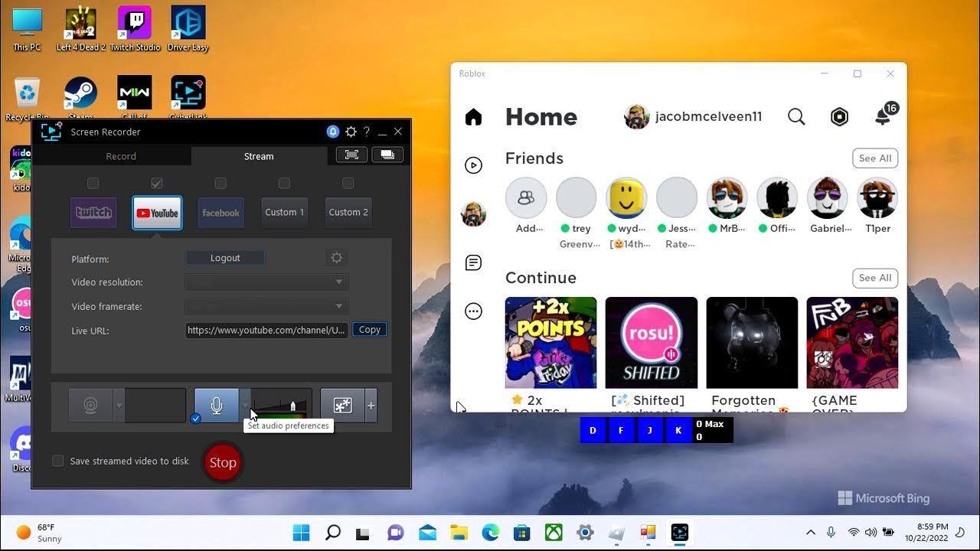
Task: Open jacobmcelveen11 profile link
Action: (694, 117)
